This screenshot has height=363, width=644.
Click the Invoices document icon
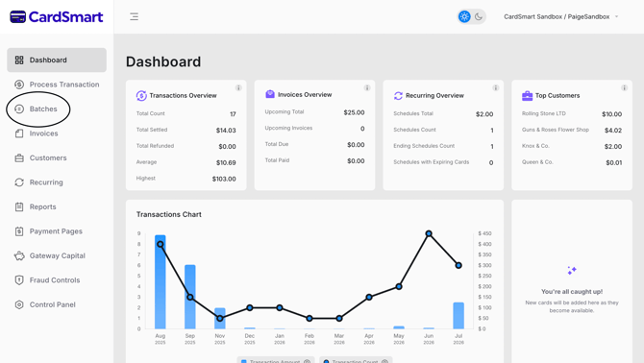tap(19, 133)
